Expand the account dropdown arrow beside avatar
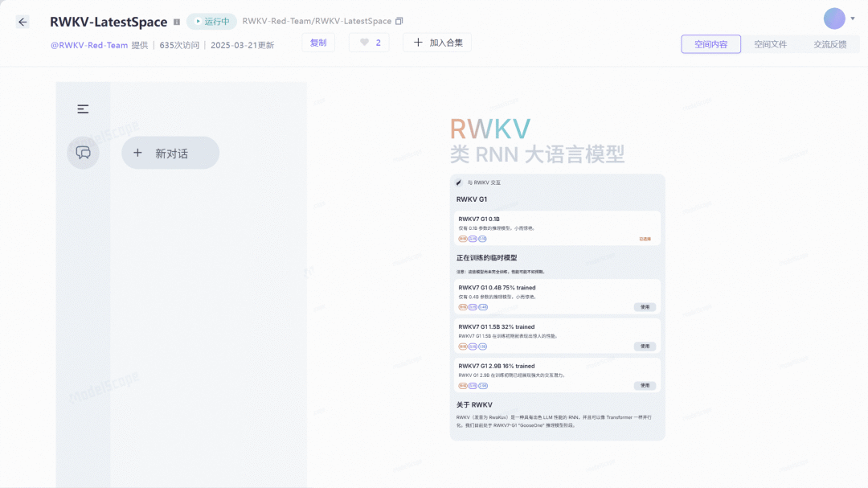868x488 pixels. pos(853,18)
